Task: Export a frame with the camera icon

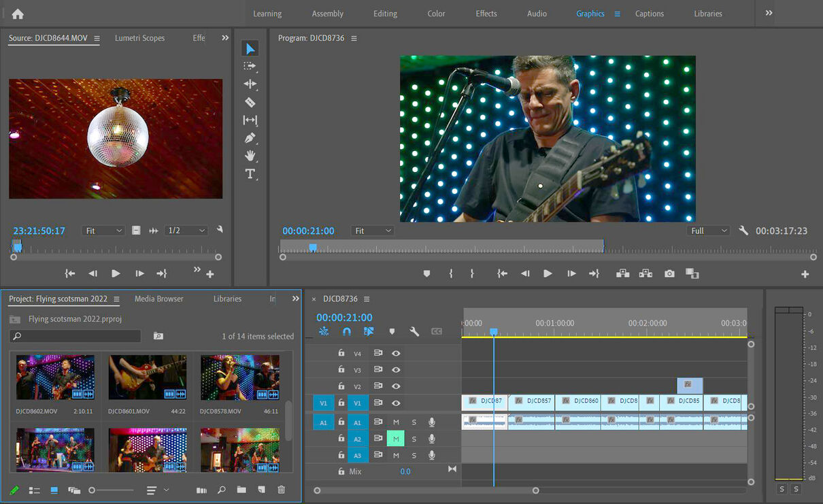Action: (x=669, y=273)
